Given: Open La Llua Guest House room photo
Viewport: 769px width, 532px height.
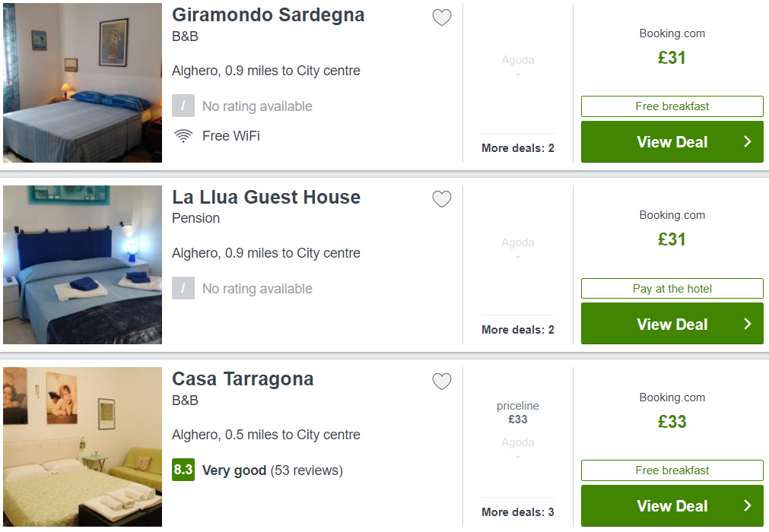Looking at the screenshot, I should click(x=82, y=264).
